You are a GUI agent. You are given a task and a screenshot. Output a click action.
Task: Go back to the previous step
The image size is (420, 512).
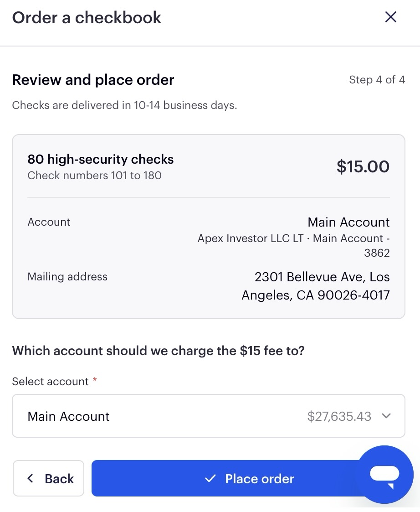tap(48, 478)
